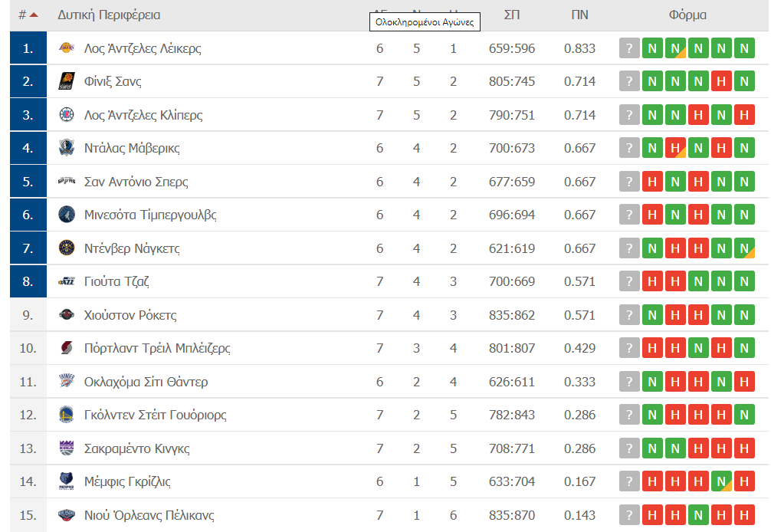Image resolution: width=771 pixels, height=532 pixels.
Task: Click the New Orleans Pelicans logo
Action: 67,515
